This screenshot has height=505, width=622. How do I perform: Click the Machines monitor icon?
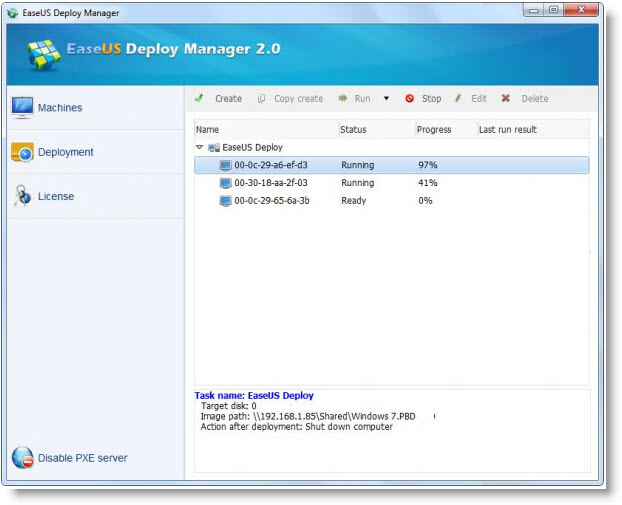22,108
